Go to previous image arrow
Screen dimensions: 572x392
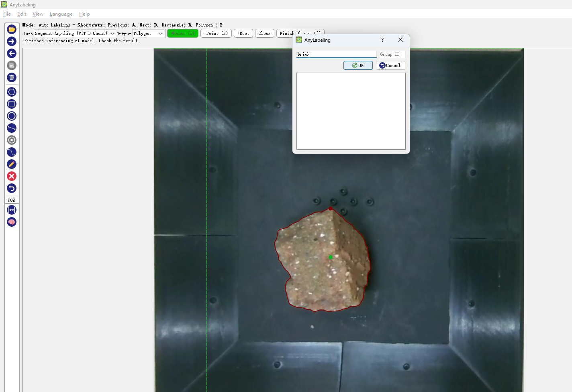point(12,53)
